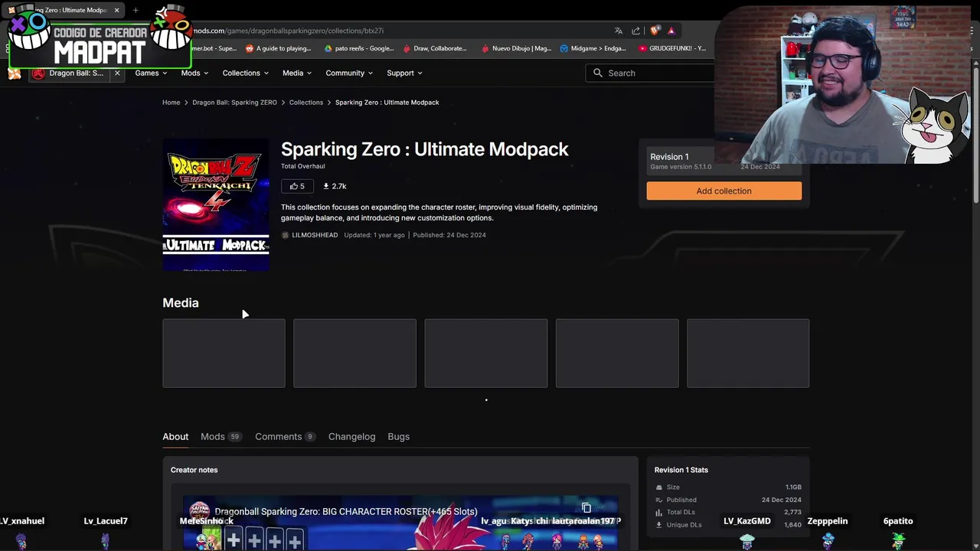
Task: Endorse collection with thumbs-up button
Action: click(297, 186)
